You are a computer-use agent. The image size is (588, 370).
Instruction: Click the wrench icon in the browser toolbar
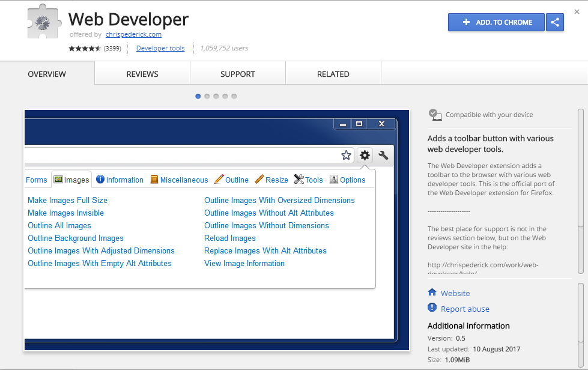383,155
